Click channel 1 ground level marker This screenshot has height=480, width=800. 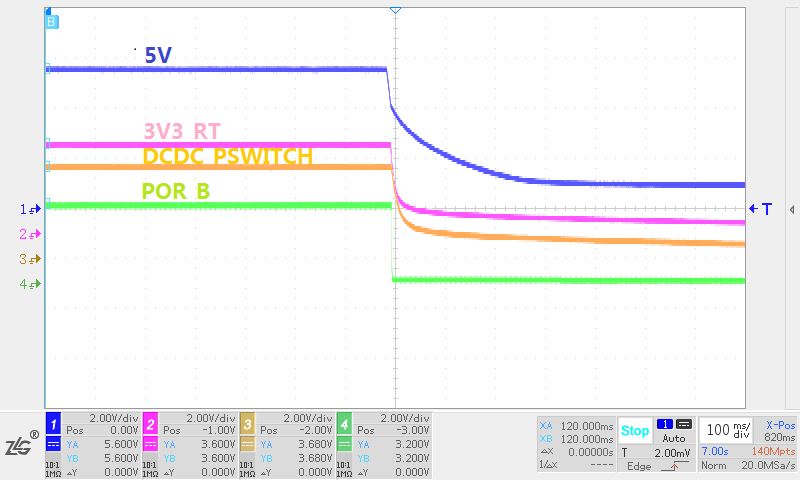[30, 209]
